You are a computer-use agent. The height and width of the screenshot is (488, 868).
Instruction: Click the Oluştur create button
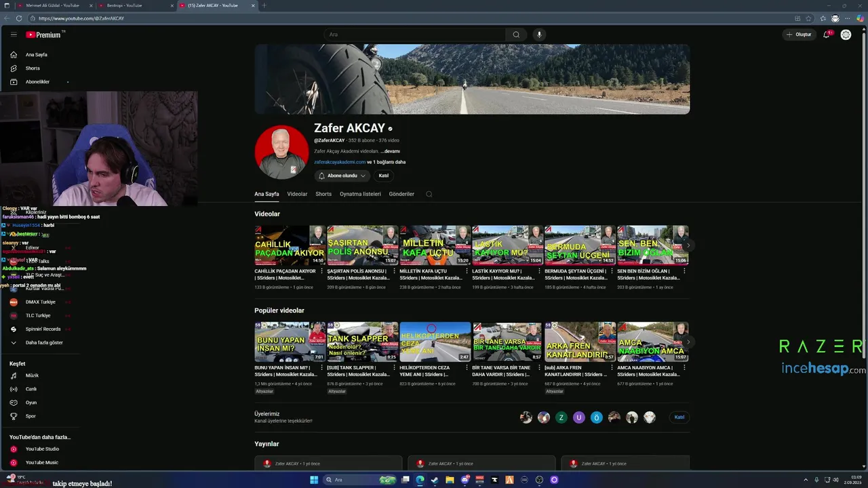799,35
